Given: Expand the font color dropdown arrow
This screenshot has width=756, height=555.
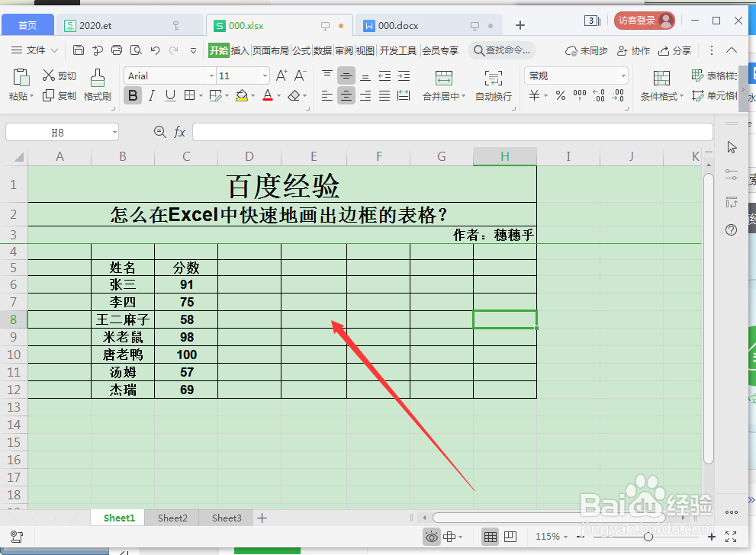Looking at the screenshot, I should click(x=278, y=96).
